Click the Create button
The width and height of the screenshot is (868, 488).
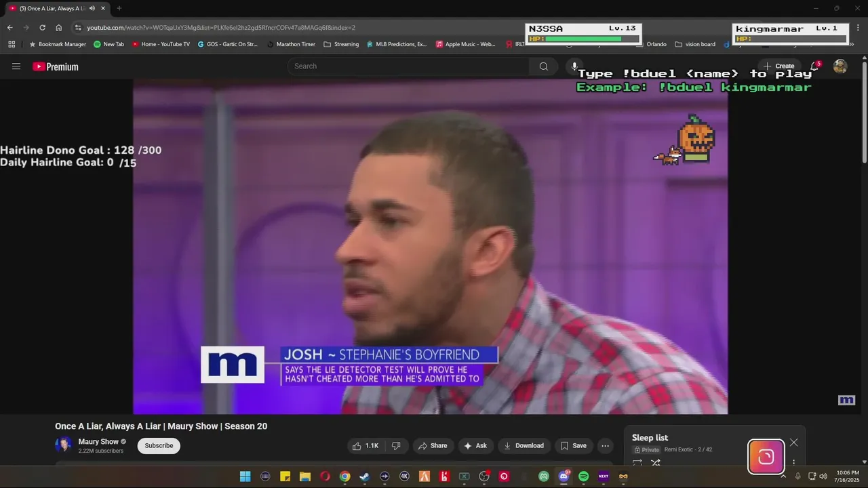click(x=778, y=66)
